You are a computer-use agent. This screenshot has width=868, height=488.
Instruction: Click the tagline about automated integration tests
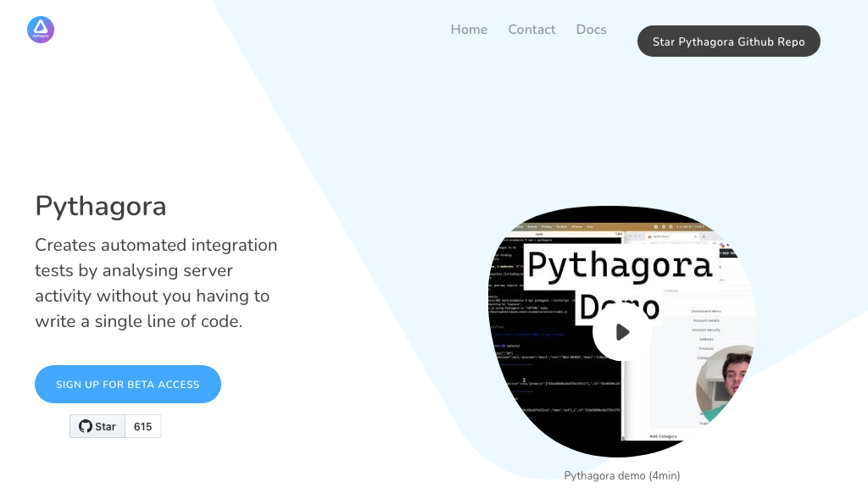pyautogui.click(x=156, y=283)
